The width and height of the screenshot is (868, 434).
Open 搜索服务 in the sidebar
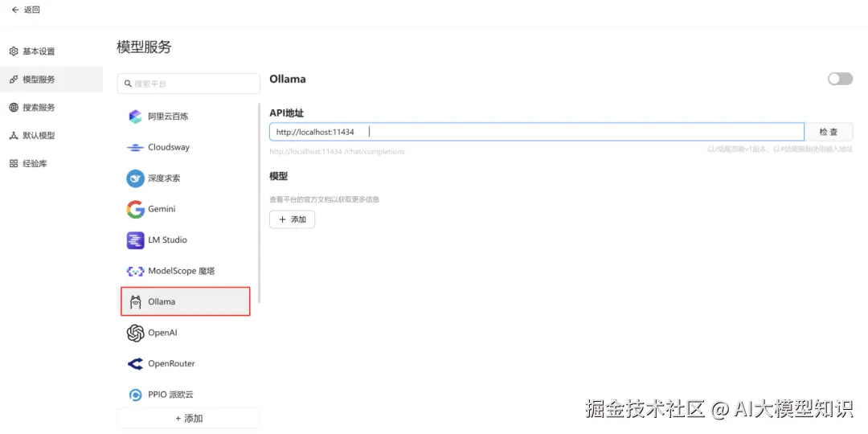click(51, 108)
